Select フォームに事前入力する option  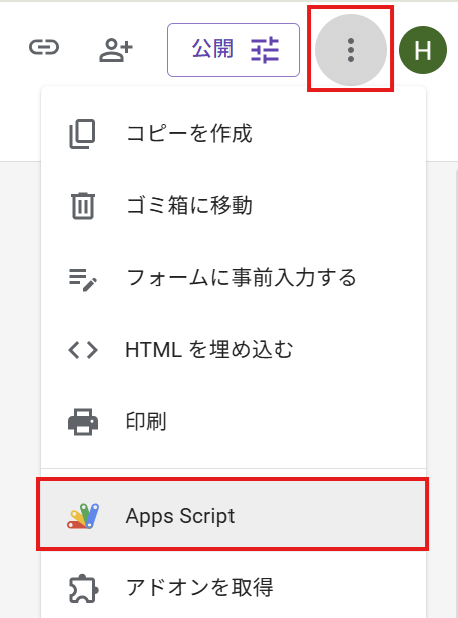(x=233, y=277)
